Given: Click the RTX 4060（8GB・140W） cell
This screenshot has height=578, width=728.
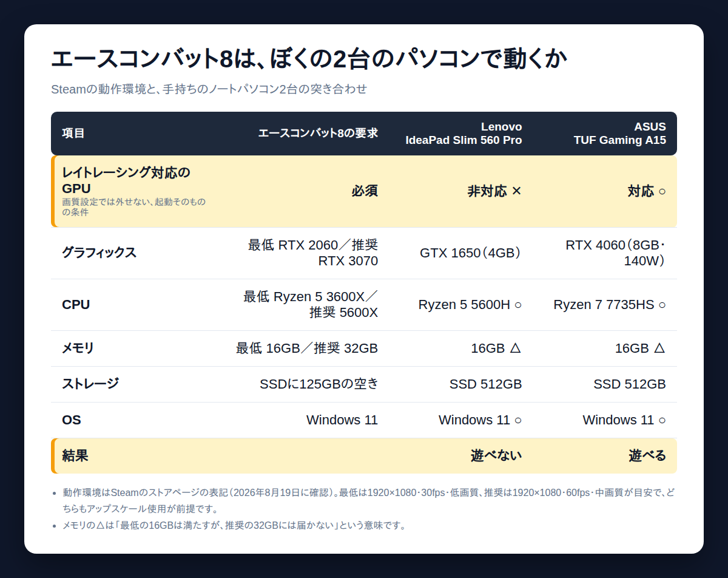Looking at the screenshot, I should coord(616,253).
